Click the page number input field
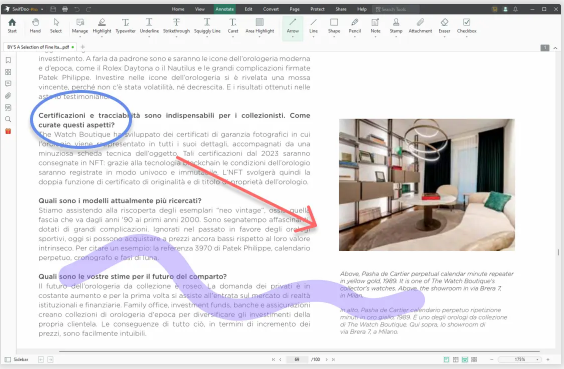 pos(297,359)
